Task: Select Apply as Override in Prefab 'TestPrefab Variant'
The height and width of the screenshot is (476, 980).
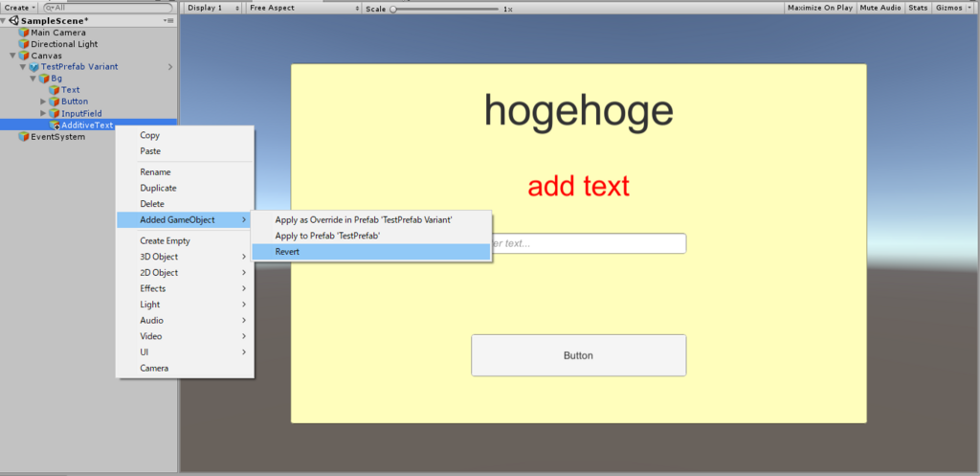Action: 371,220
